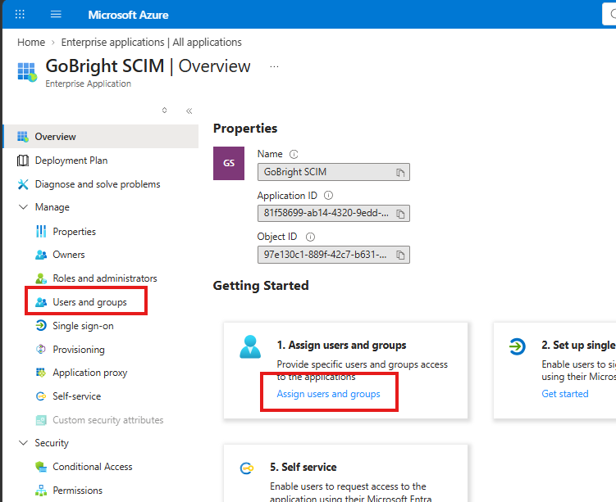Viewport: 616px width, 502px height.
Task: Collapse the Security section chevron
Action: 24,443
